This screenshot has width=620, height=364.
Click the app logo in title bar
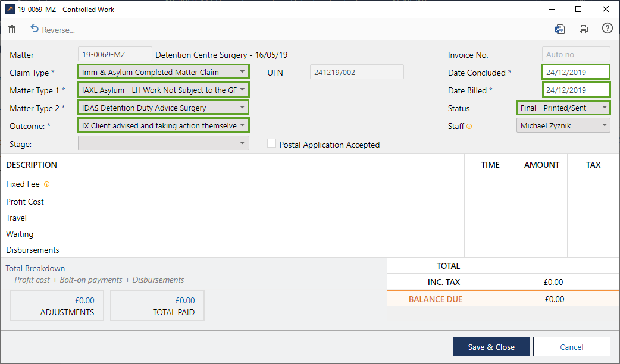[x=10, y=10]
